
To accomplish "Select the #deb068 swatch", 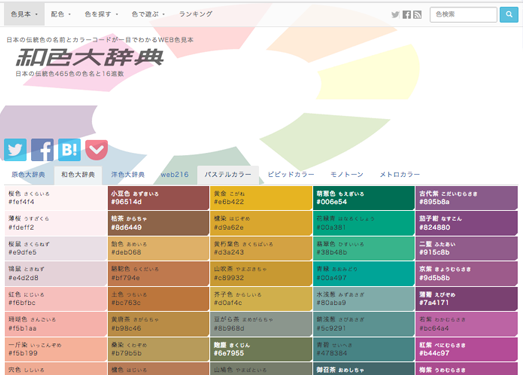I will [x=158, y=249].
